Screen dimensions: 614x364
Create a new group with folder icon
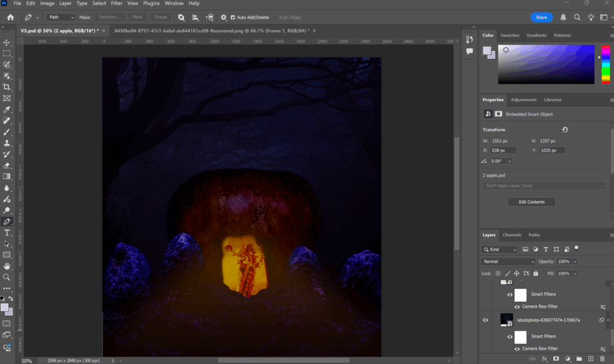pyautogui.click(x=579, y=359)
